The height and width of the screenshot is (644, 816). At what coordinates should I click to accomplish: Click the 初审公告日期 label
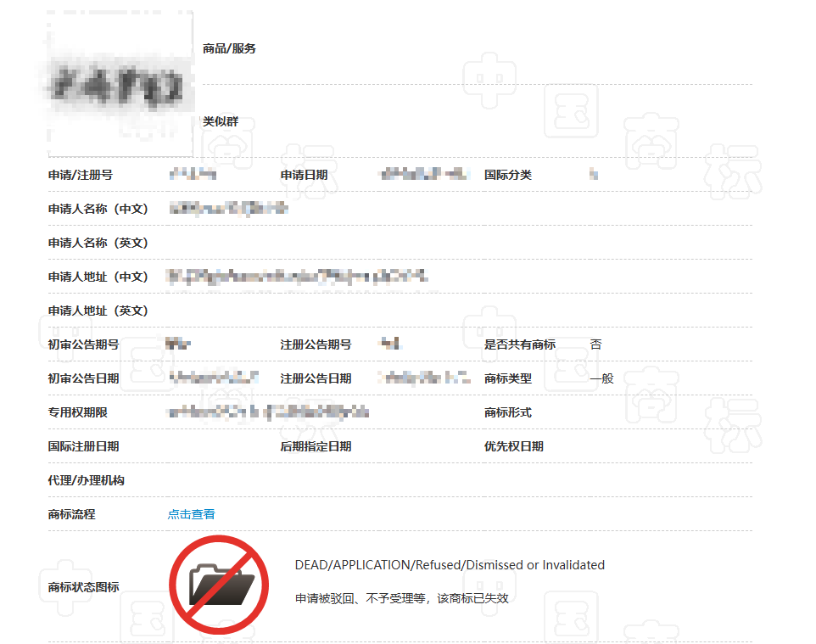point(83,378)
